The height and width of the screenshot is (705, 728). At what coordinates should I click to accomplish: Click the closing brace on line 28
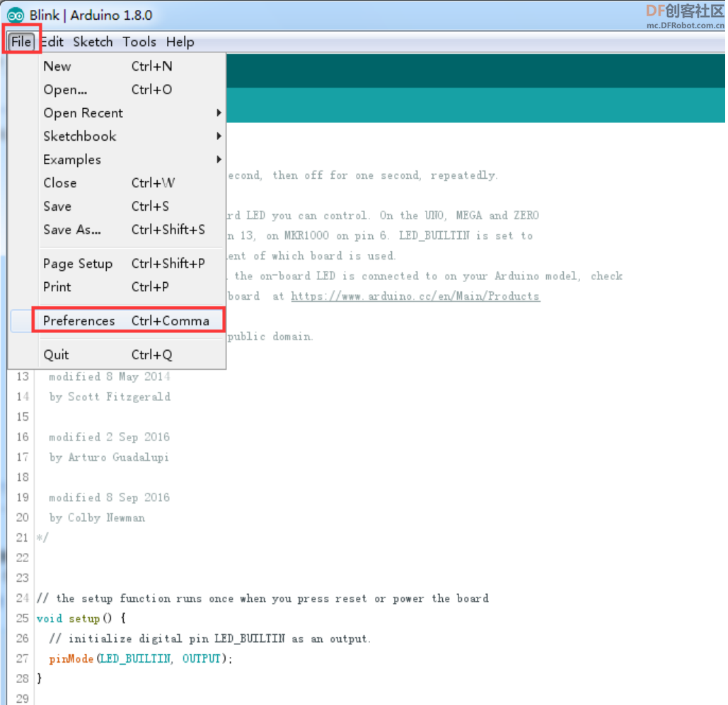pos(40,679)
